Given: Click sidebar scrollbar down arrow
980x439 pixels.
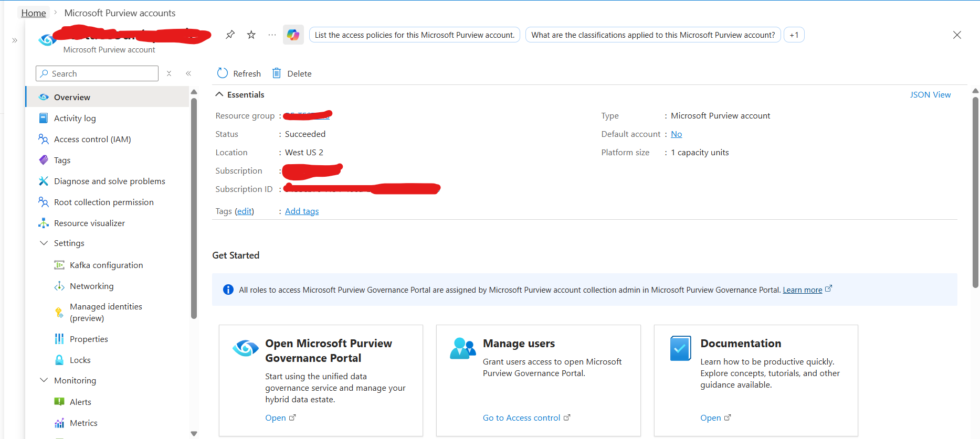Looking at the screenshot, I should tap(194, 433).
